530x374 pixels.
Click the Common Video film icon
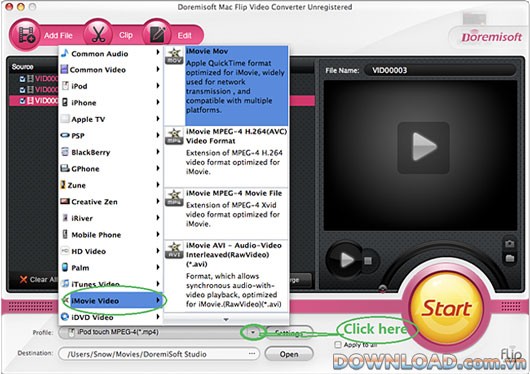tap(64, 69)
